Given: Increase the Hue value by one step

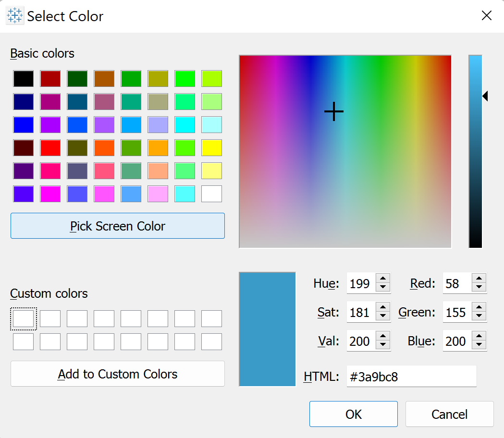Looking at the screenshot, I should point(383,279).
